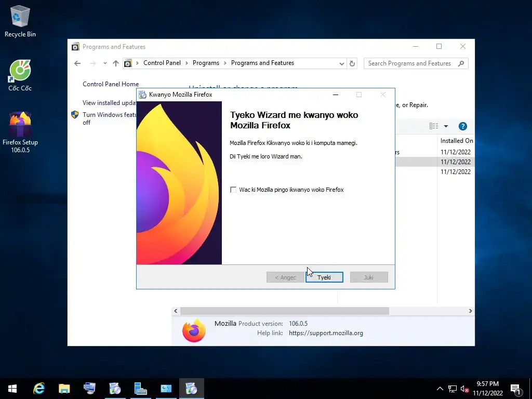Image resolution: width=532 pixels, height=399 pixels.
Task: Click the Refresh button beside the address bar
Action: 352,63
